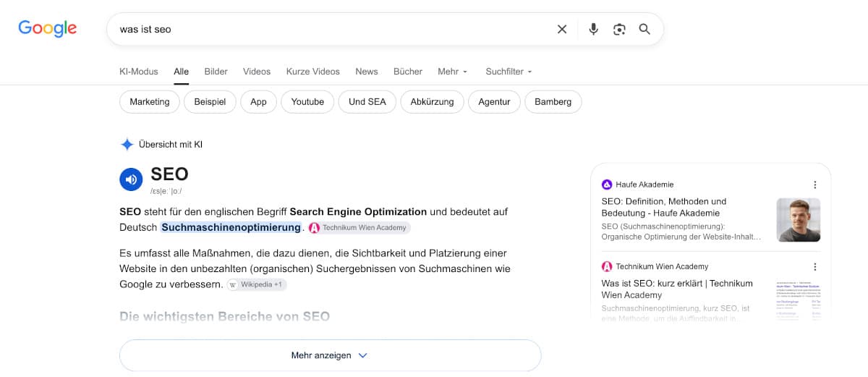Expand overview with Mehr anzeigen
Screen dimensions: 868x377
[330, 355]
